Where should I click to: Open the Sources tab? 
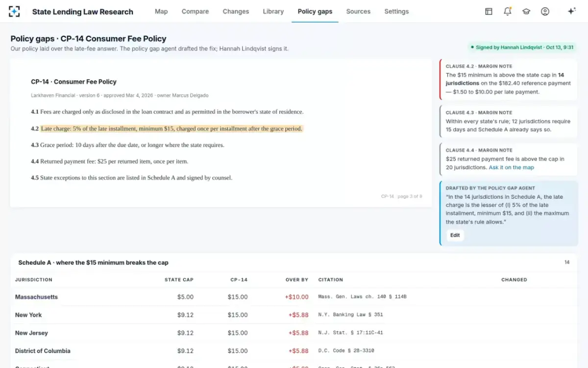pyautogui.click(x=358, y=11)
